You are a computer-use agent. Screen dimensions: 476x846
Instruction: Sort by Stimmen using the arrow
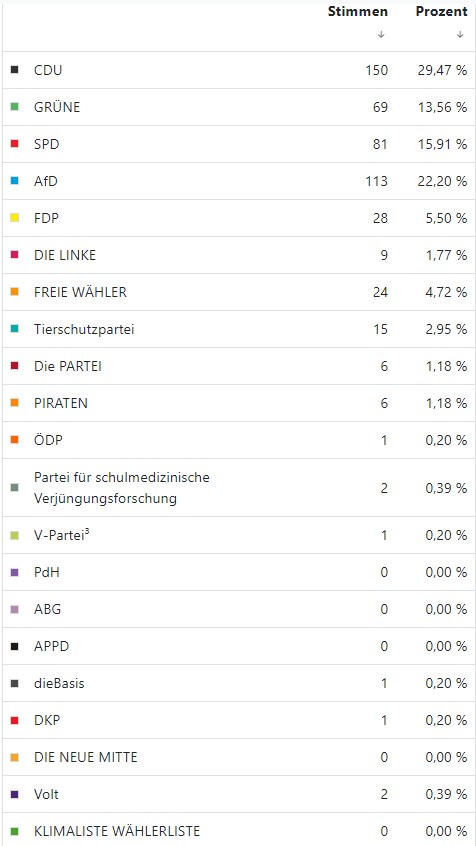[x=381, y=34]
